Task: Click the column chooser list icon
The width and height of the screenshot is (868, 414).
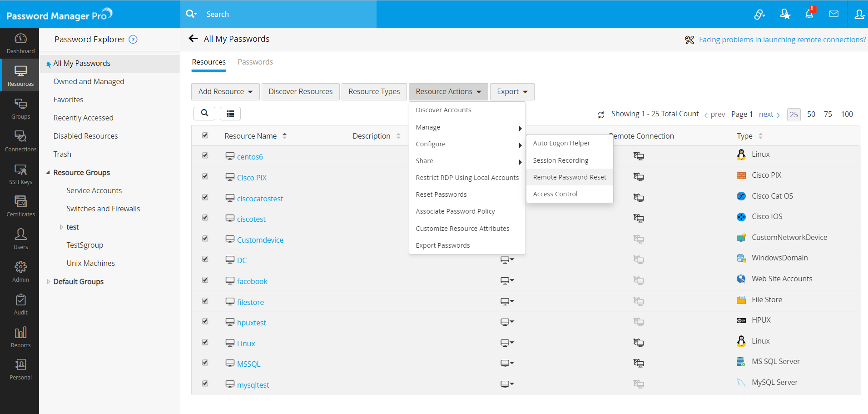Action: 230,114
